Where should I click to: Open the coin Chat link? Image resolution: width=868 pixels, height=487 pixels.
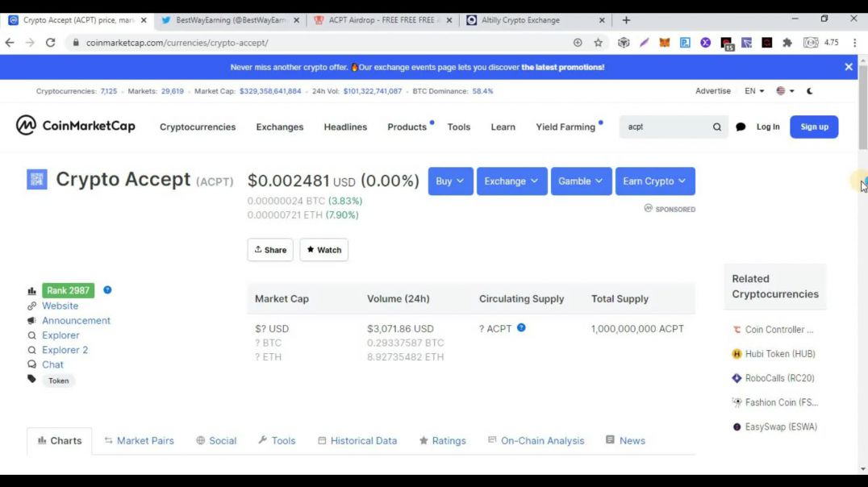coord(52,364)
